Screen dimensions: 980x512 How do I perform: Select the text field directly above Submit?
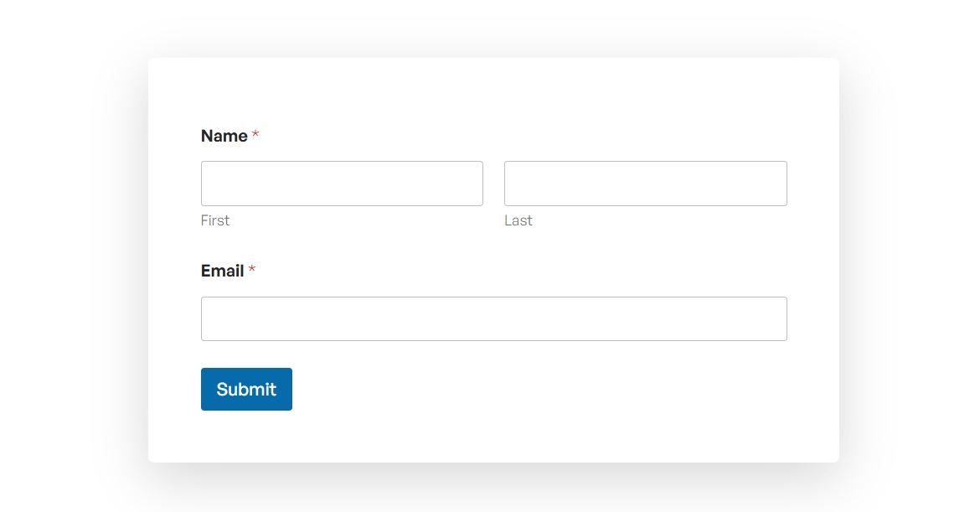[x=493, y=318]
